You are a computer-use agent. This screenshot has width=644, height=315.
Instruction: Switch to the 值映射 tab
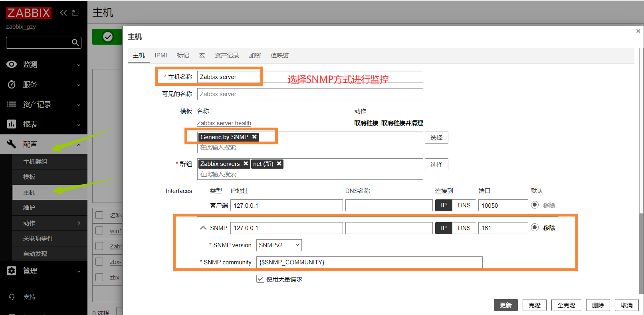click(279, 55)
